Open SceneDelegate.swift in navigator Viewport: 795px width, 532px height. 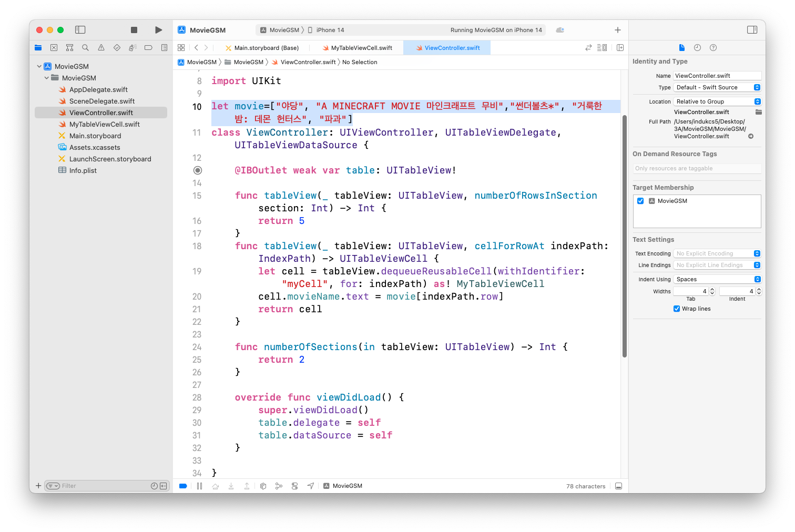pyautogui.click(x=102, y=101)
